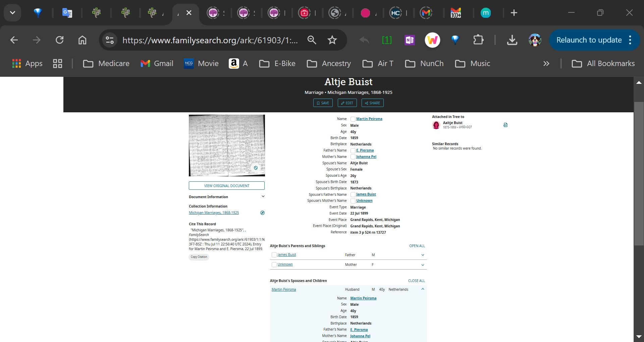Show more bookmarks with the chevron

[546, 63]
